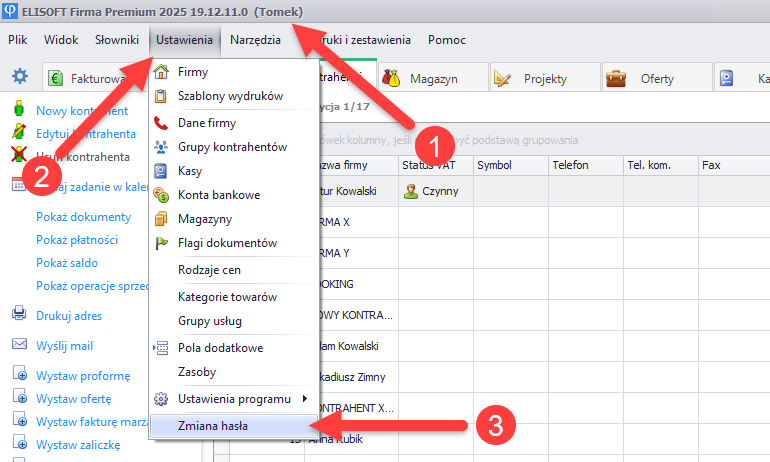
Task: Switch to the Projekty tab
Action: point(545,79)
